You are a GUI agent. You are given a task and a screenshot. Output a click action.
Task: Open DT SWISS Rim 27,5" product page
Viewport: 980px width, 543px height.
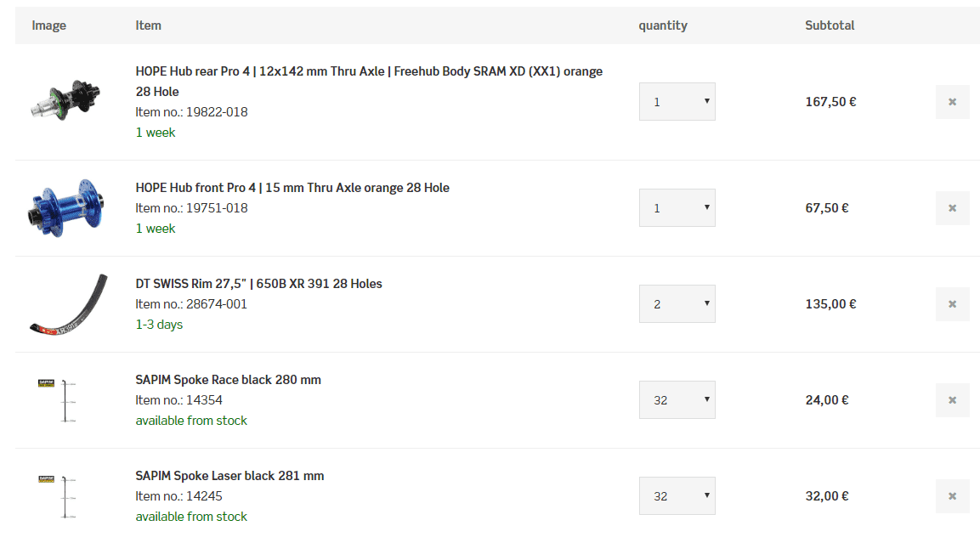pos(258,284)
